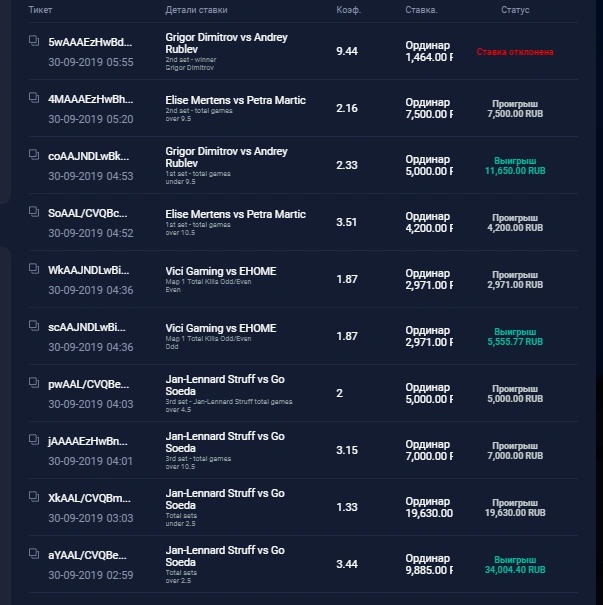This screenshot has height=605, width=603.
Task: Open Vici Gaming vs EHOME Even bet
Action: (x=303, y=279)
